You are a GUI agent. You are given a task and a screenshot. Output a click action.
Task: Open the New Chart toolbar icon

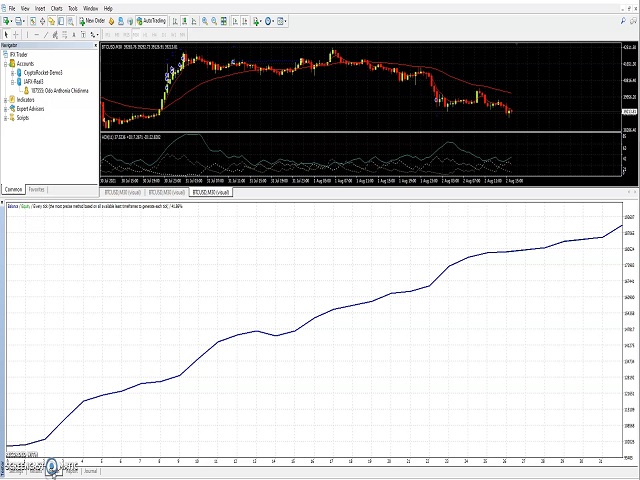[x=6, y=21]
